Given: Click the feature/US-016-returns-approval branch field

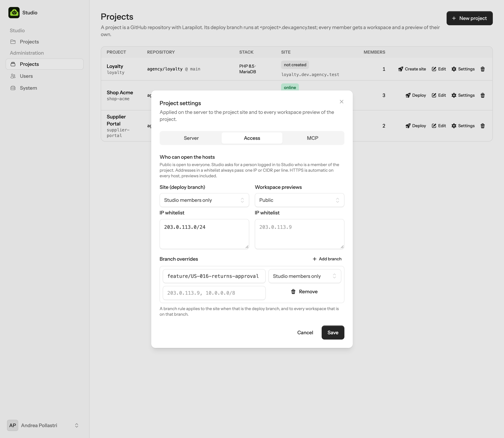Looking at the screenshot, I should click(x=214, y=276).
